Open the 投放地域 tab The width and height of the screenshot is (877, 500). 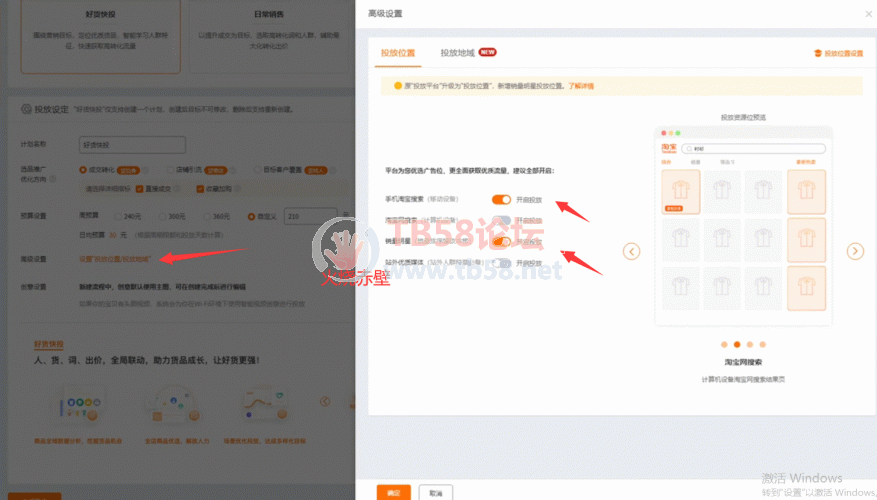458,52
